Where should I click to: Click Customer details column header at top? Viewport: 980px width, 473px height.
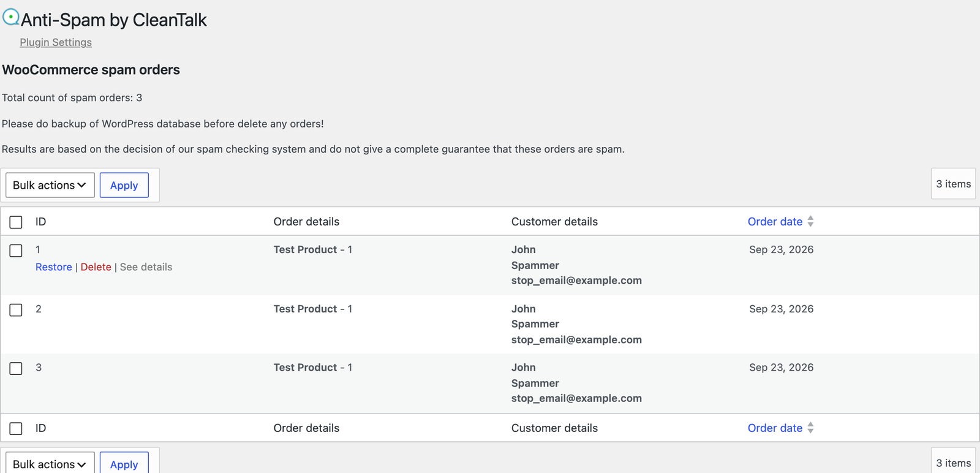pyautogui.click(x=554, y=222)
